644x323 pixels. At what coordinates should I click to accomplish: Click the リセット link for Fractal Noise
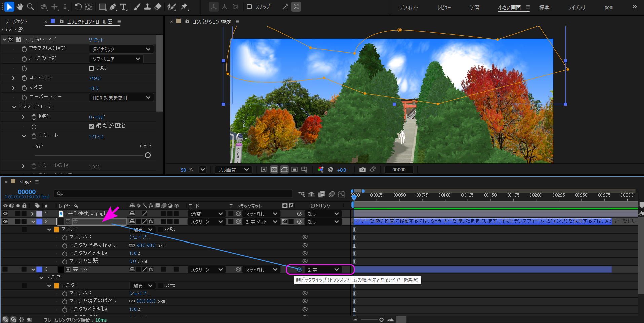(96, 40)
